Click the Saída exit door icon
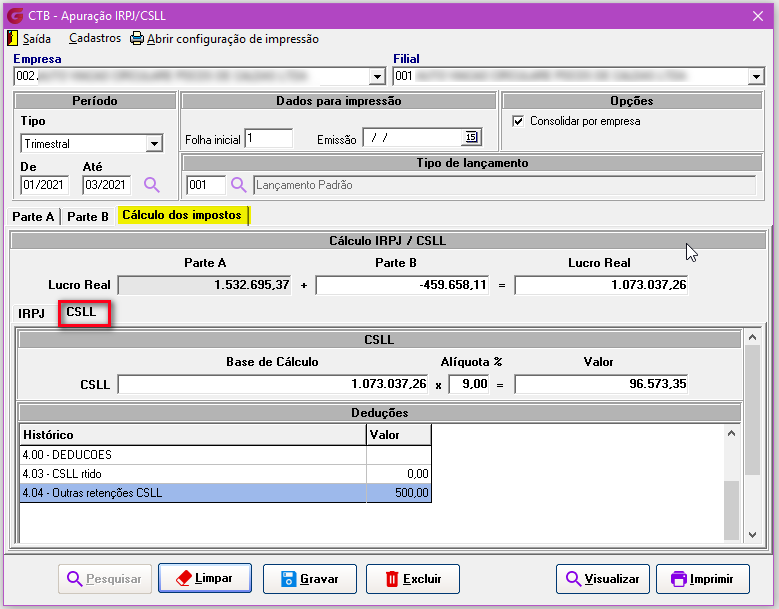 coord(12,38)
